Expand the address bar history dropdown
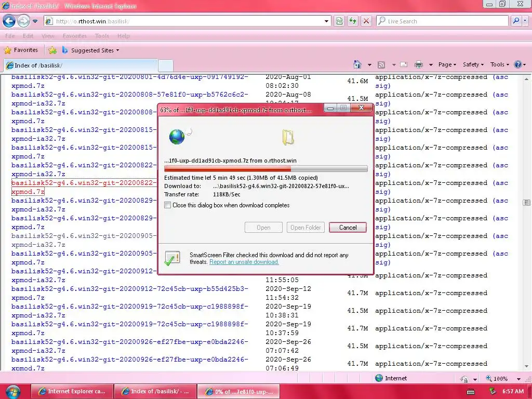 pos(326,21)
